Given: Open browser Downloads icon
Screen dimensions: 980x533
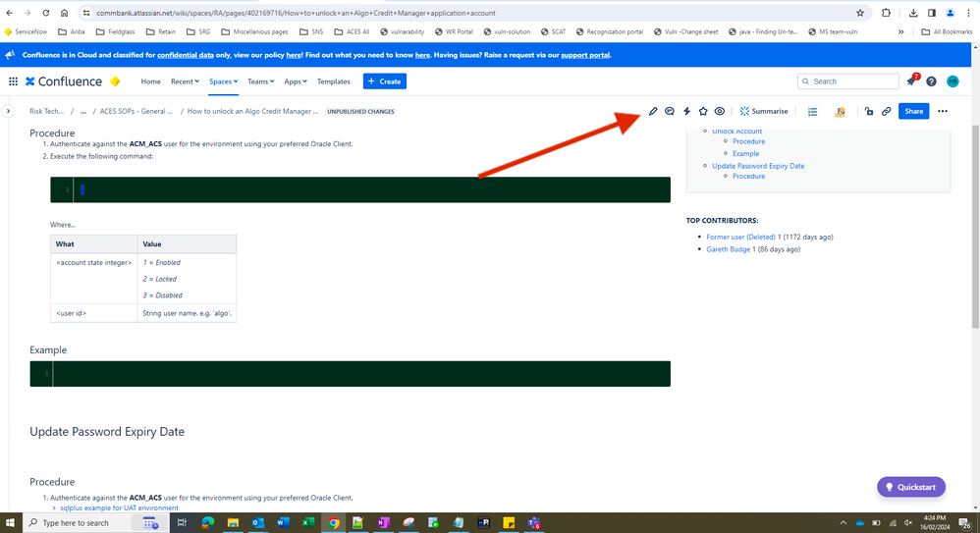Looking at the screenshot, I should point(913,13).
